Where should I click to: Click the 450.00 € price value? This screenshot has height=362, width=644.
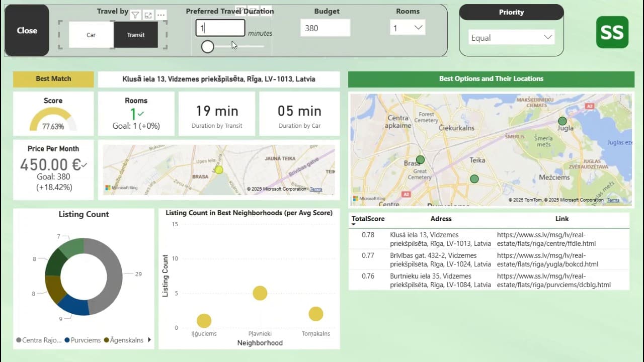50,165
